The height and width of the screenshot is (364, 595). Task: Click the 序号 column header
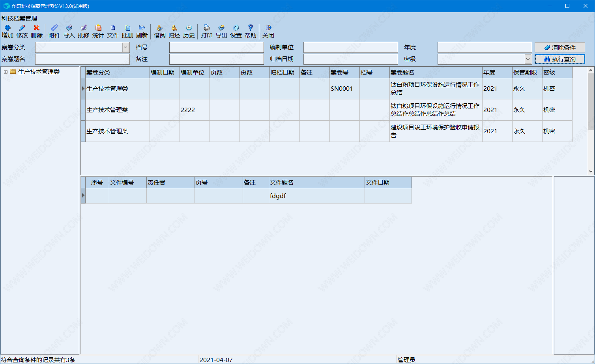97,183
